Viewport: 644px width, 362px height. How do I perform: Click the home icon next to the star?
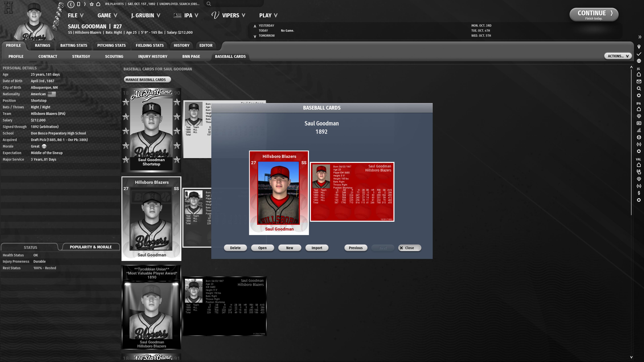[x=98, y=4]
